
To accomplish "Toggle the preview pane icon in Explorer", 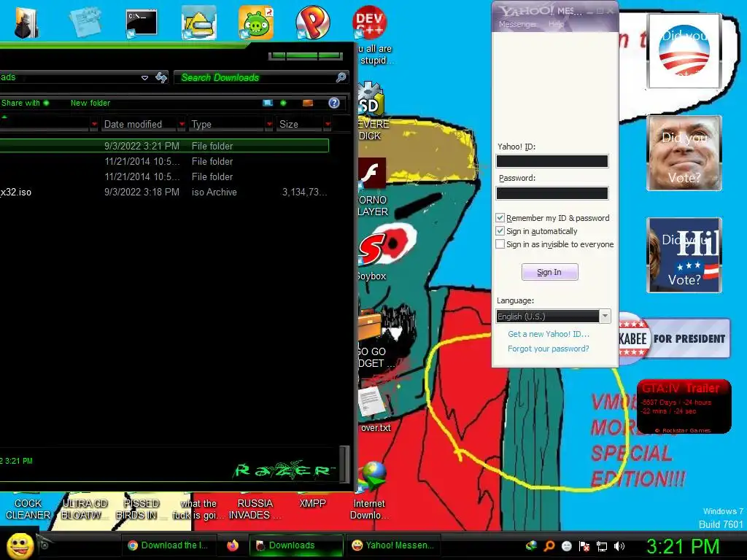I will [x=308, y=103].
